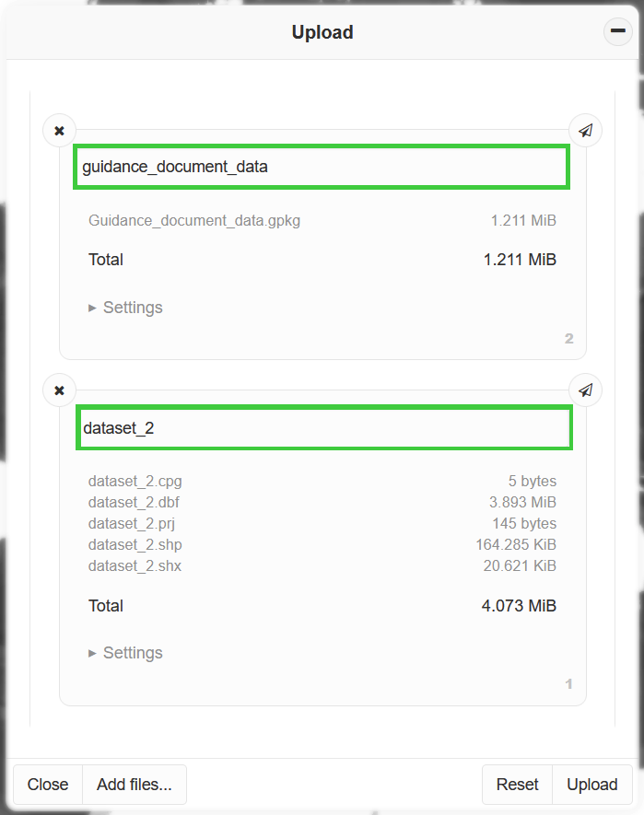The height and width of the screenshot is (815, 644).
Task: Send guidance_document_data using its paper plane icon
Action: pyautogui.click(x=585, y=131)
